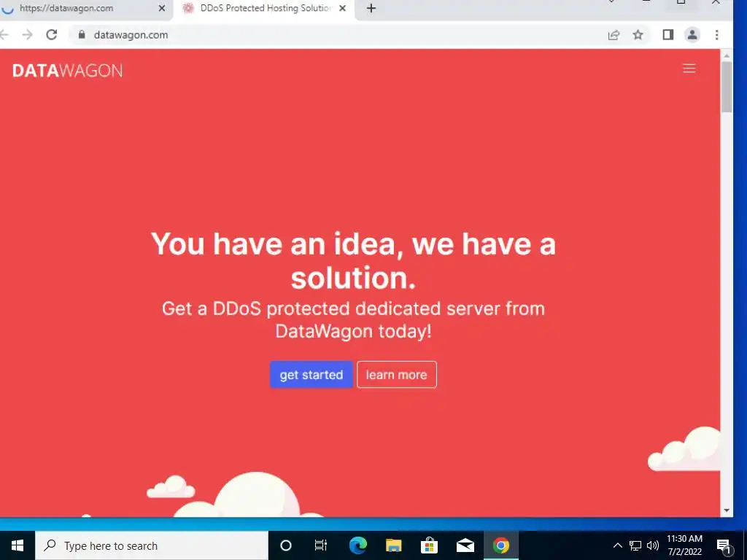Viewport: 747px width, 560px height.
Task: Open the notification center
Action: click(x=724, y=546)
